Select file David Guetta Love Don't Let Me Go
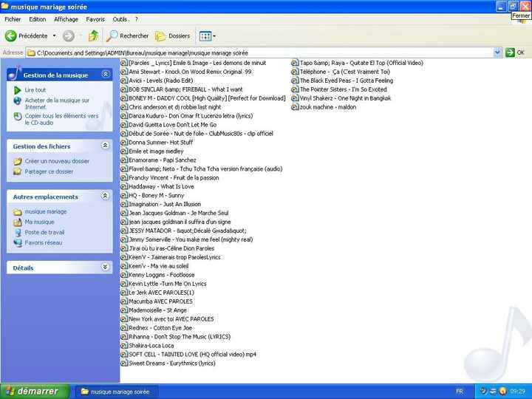Image resolution: width=532 pixels, height=399 pixels. pos(172,125)
